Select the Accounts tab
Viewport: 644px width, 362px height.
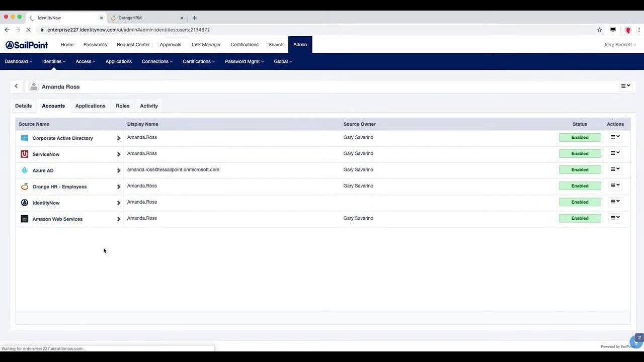53,106
